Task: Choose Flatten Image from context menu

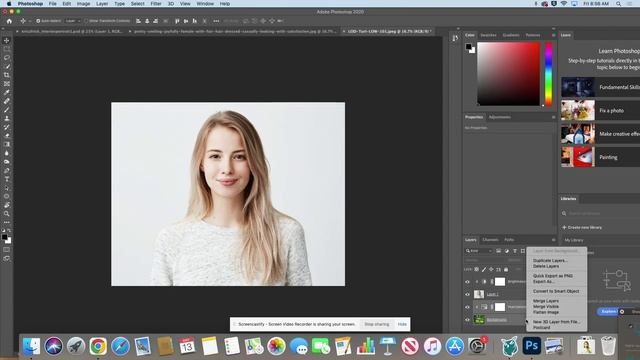Action: tap(546, 312)
